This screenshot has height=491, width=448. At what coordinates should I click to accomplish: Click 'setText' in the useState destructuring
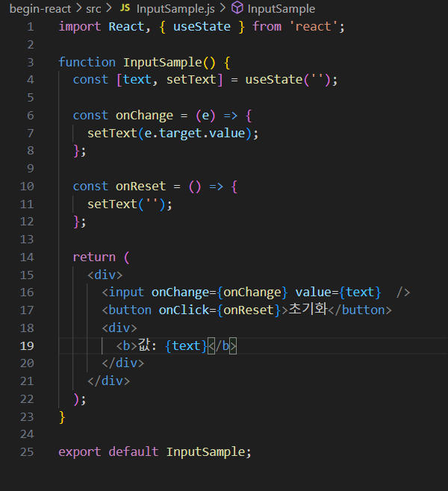tap(191, 80)
